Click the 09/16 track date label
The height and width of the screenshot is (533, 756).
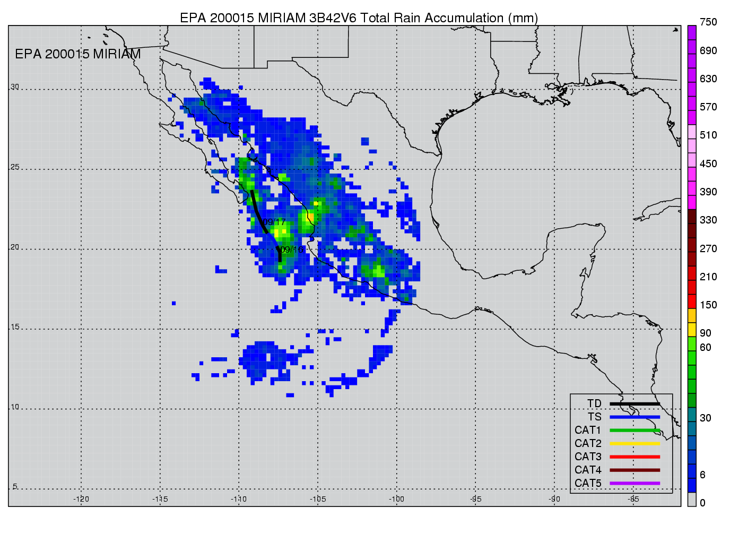292,250
